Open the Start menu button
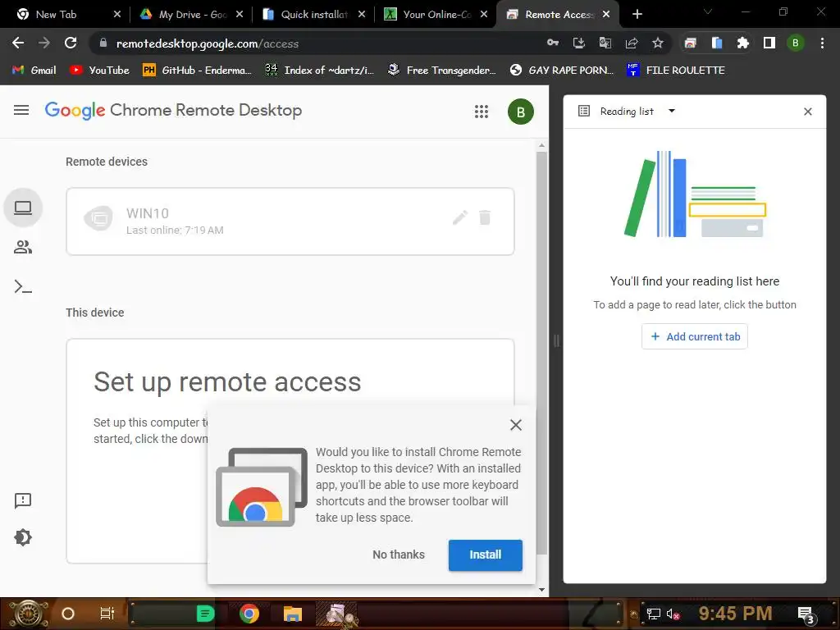This screenshot has width=840, height=630. tap(28, 614)
